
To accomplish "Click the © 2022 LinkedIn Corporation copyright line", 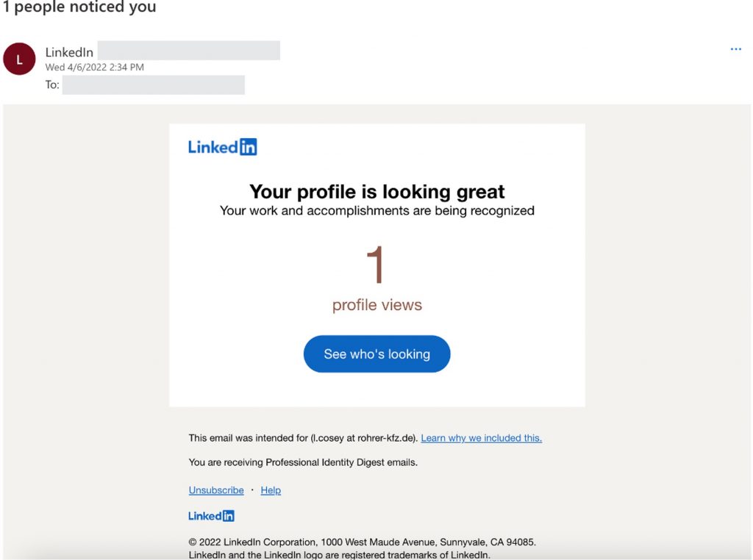I will click(362, 542).
